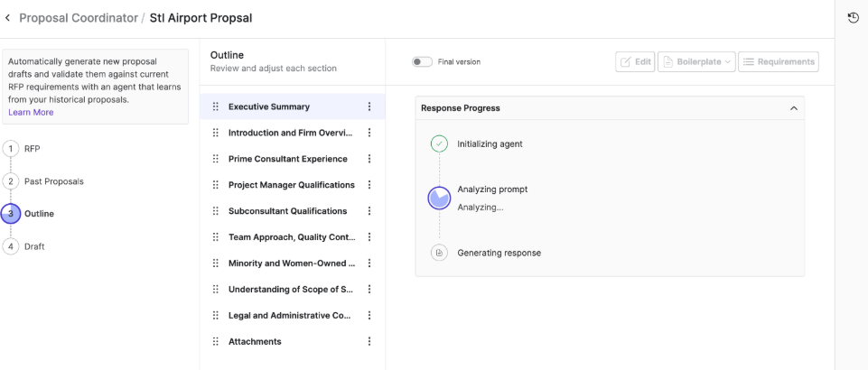Select Minority and Women-Owned section
868x370 pixels.
coord(293,264)
